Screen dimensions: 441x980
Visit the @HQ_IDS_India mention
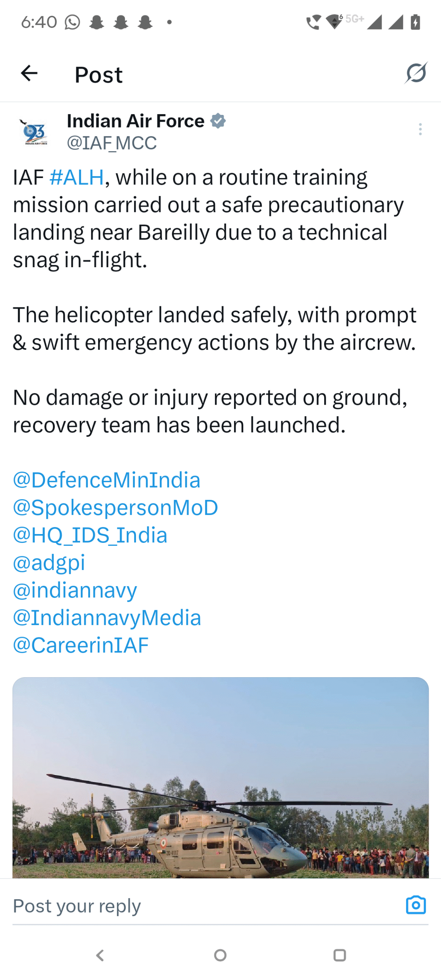pos(90,535)
